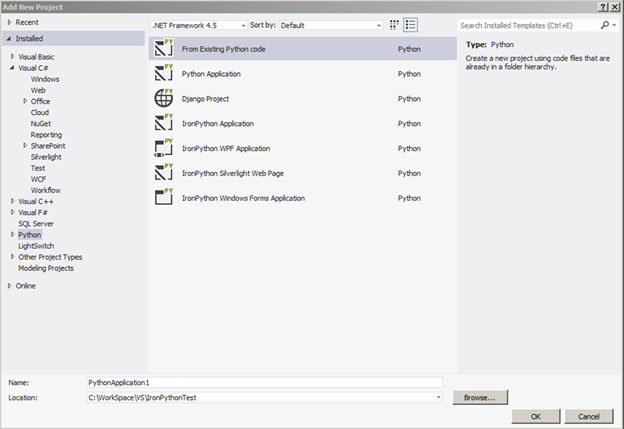Screen dimensions: 624x429
Task: Select IronPython WPF Application template name
Action: click(226, 148)
